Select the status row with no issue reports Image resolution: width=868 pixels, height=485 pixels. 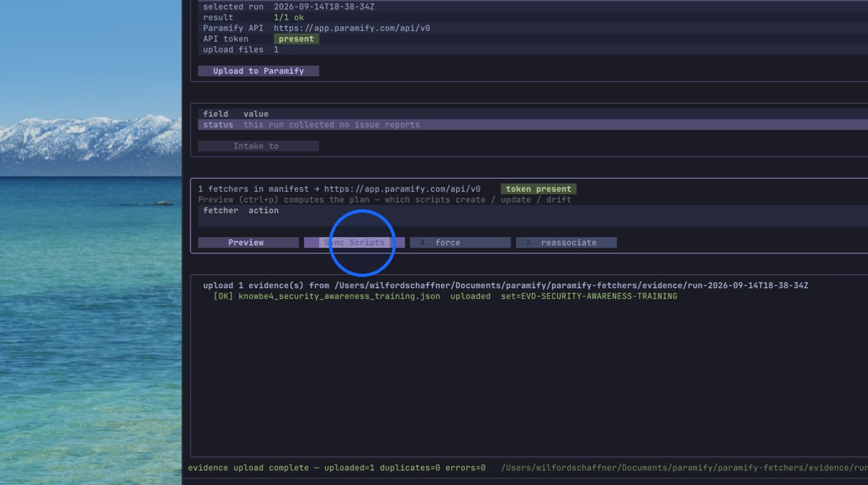click(x=533, y=125)
